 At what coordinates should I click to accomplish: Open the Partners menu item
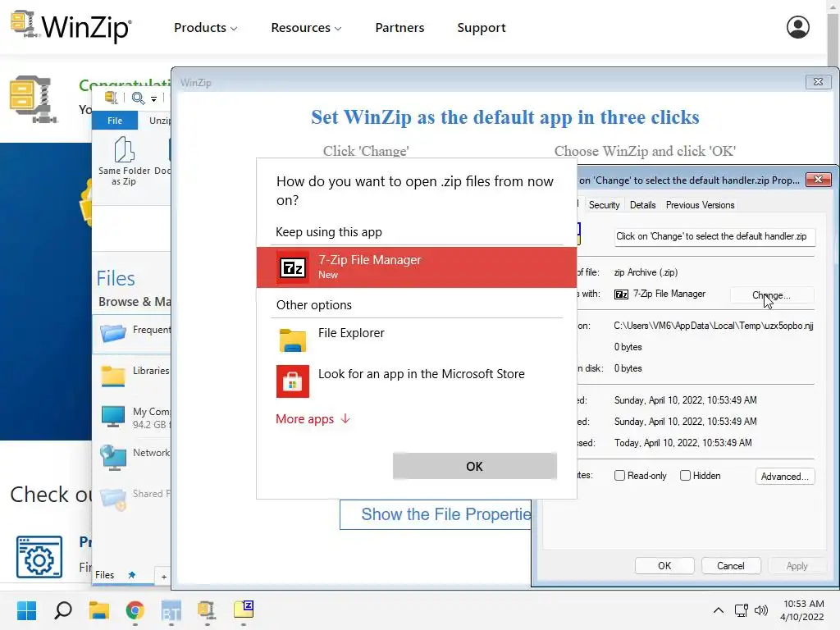pyautogui.click(x=399, y=28)
